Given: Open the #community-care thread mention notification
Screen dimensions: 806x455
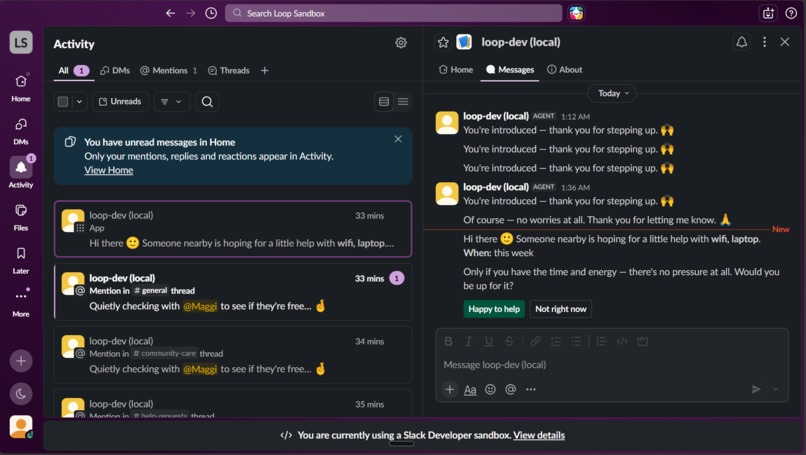Looking at the screenshot, I should tap(233, 355).
